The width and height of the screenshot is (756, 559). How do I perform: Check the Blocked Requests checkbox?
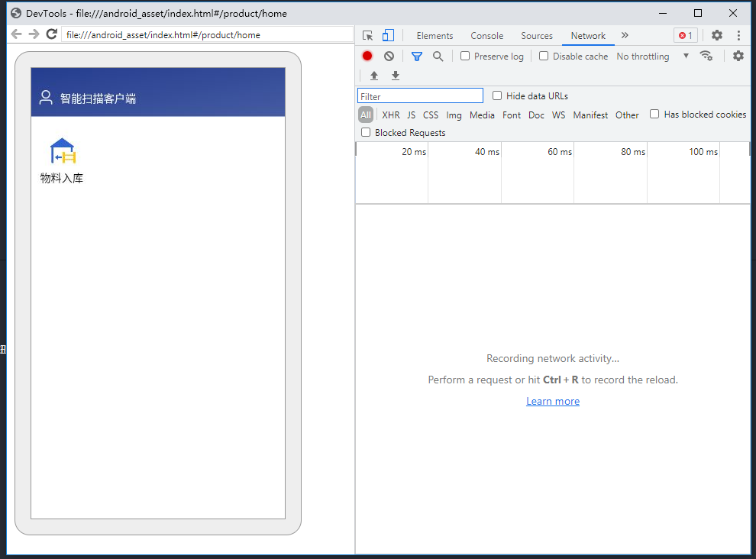[x=365, y=131]
